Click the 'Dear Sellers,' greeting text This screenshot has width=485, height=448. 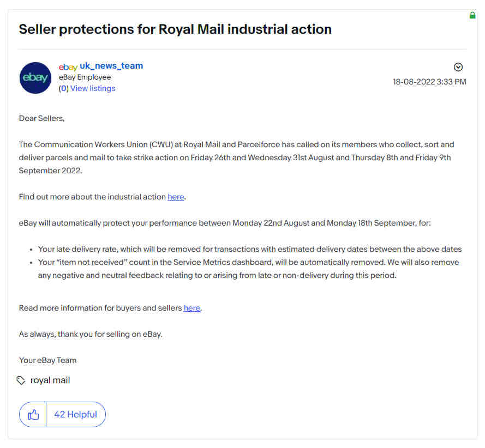(x=42, y=118)
